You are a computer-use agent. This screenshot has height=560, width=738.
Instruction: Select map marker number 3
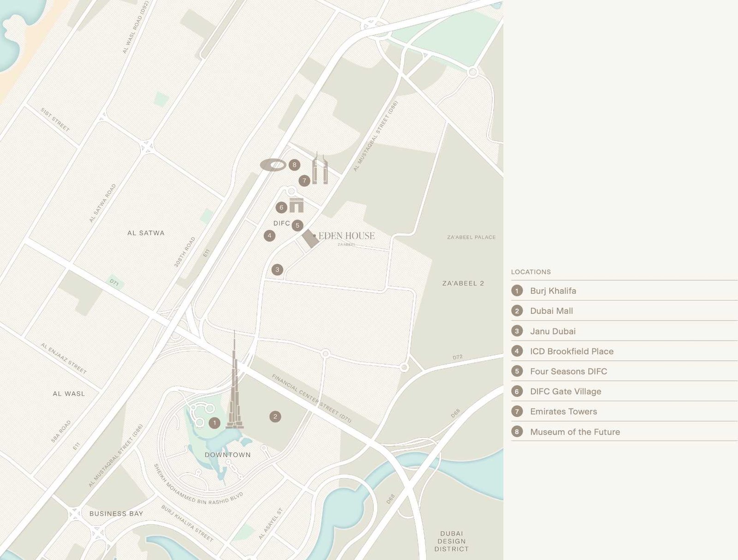pos(277,269)
